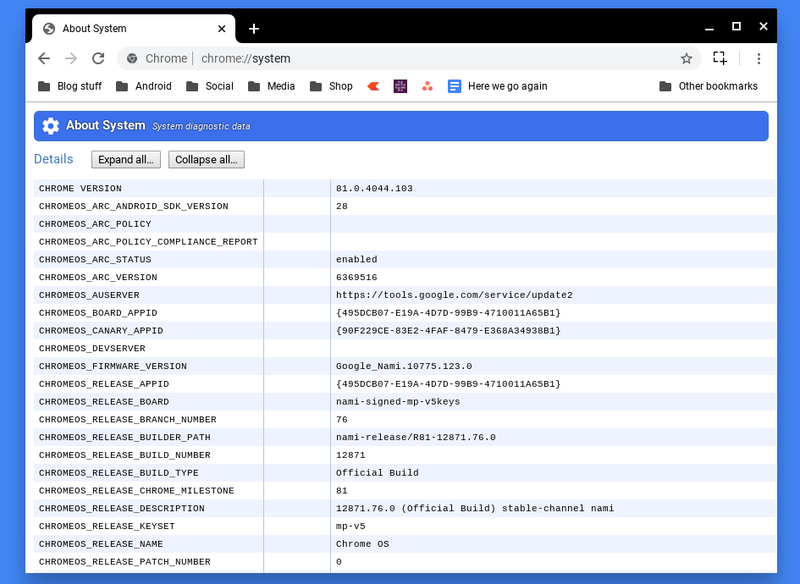The image size is (800, 584).
Task: Click the mp-v5 keyset value
Action: click(351, 526)
